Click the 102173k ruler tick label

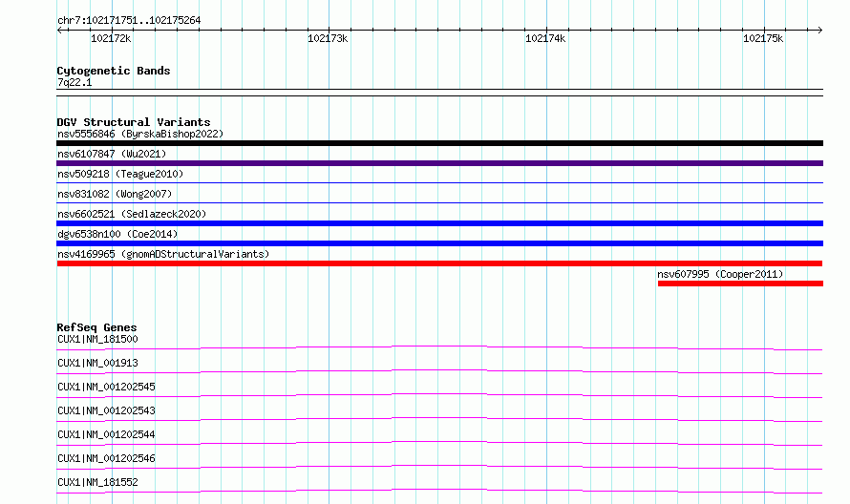328,38
